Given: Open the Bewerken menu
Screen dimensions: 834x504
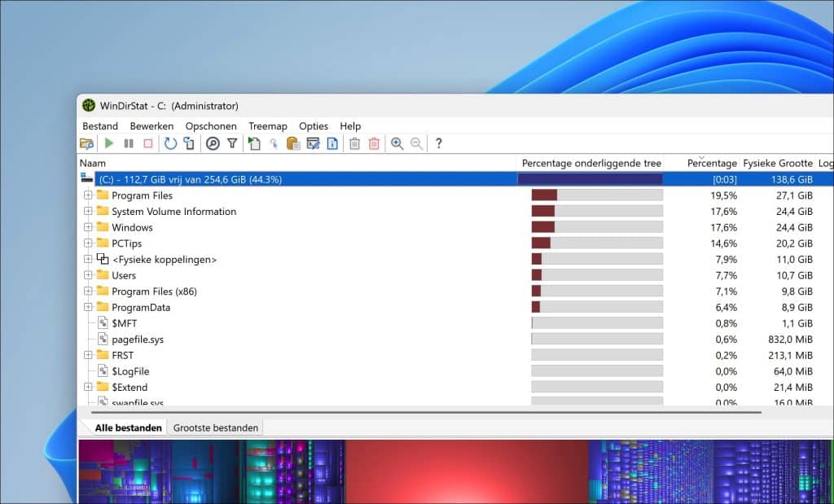Looking at the screenshot, I should pos(151,126).
